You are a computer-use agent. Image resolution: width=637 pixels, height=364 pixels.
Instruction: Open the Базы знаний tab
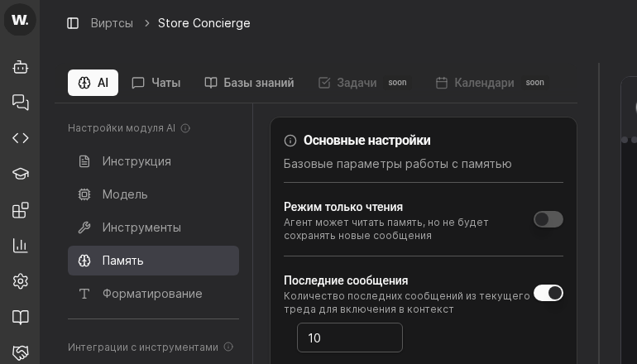[x=249, y=83]
